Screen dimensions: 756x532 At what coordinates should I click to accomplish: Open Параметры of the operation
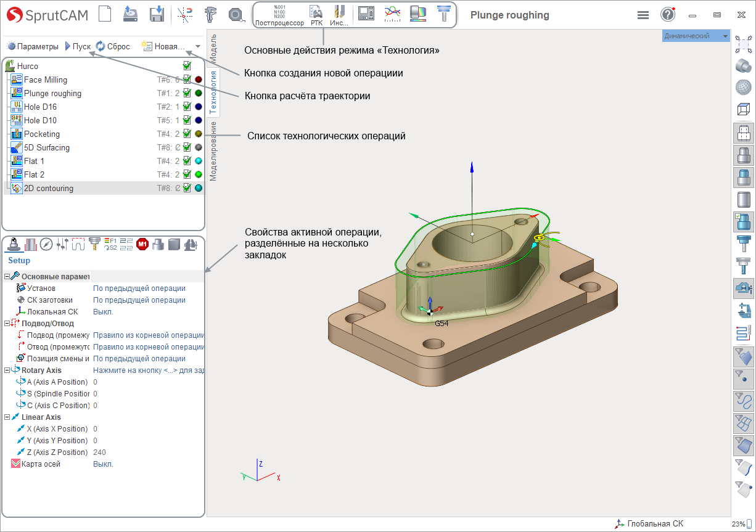[x=33, y=46]
